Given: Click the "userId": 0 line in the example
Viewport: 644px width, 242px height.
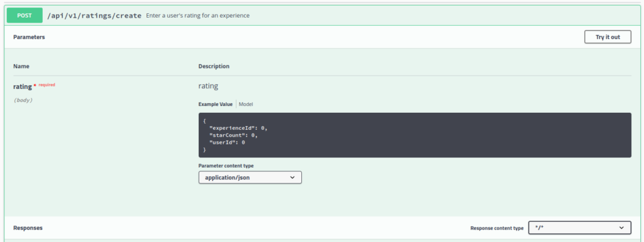Looking at the screenshot, I should click(x=227, y=142).
